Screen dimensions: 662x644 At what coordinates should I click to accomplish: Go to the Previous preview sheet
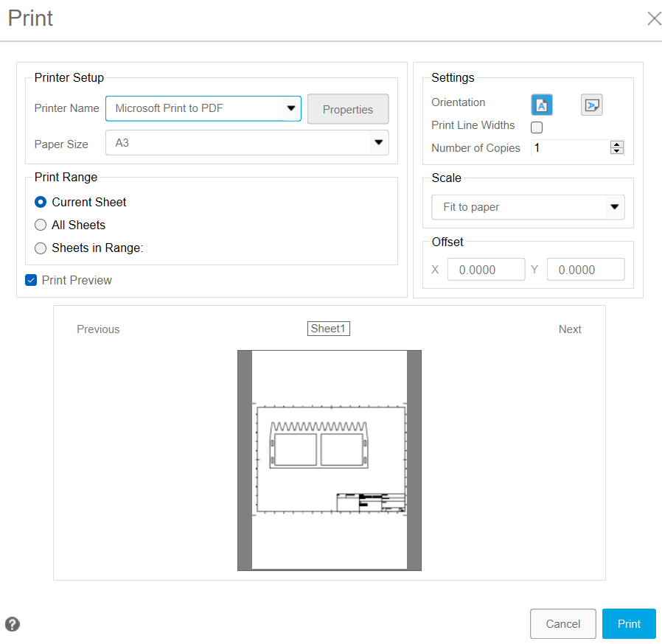(x=98, y=329)
